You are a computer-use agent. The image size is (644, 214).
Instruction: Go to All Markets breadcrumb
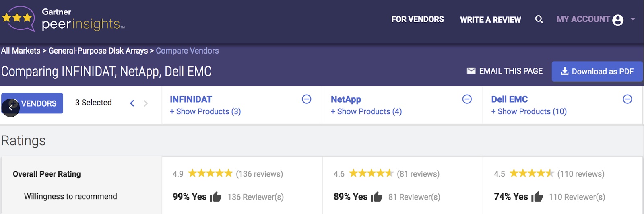21,51
